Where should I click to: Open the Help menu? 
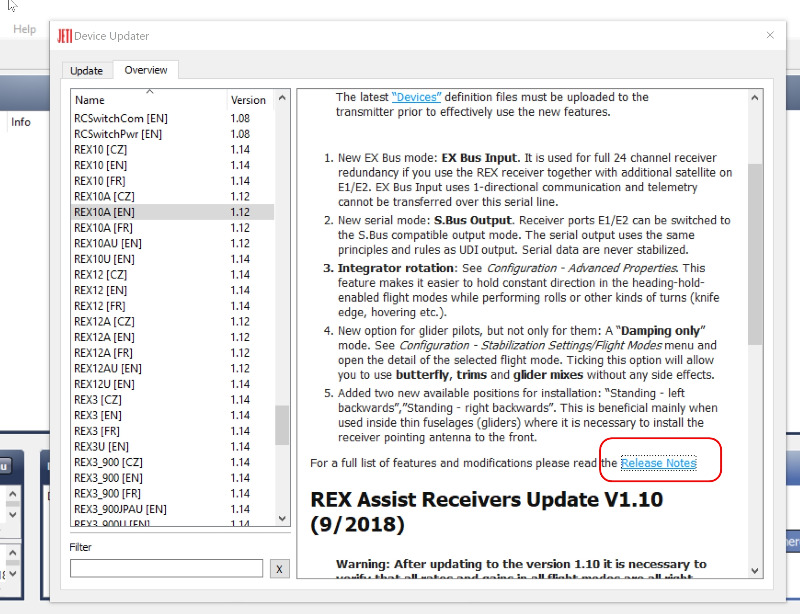pyautogui.click(x=24, y=29)
